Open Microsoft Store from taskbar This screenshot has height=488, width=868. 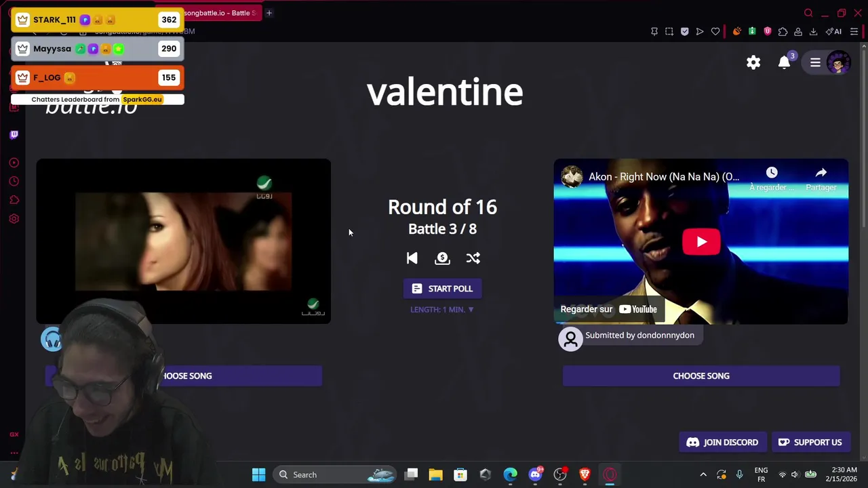pyautogui.click(x=460, y=474)
